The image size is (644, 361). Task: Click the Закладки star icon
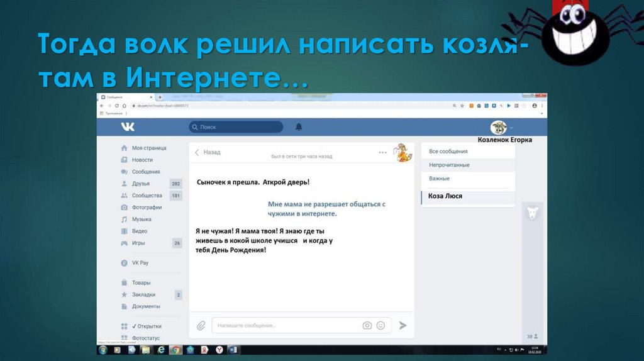(124, 294)
